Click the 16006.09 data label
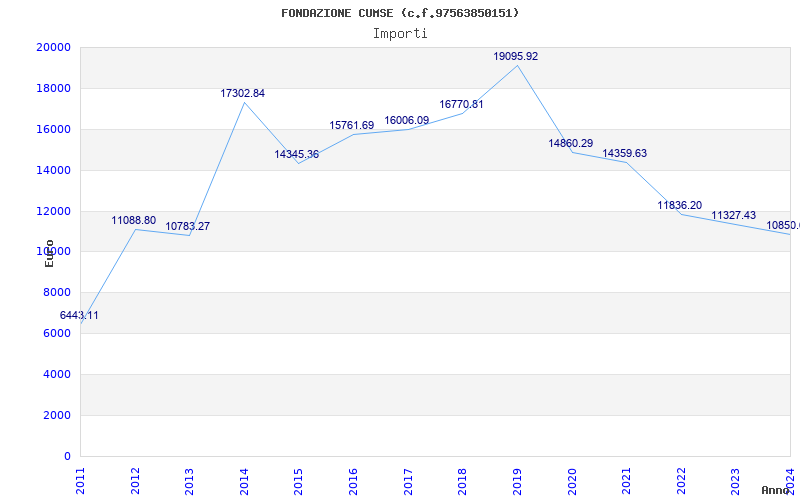Viewport: 800px width, 500px height. pyautogui.click(x=407, y=120)
